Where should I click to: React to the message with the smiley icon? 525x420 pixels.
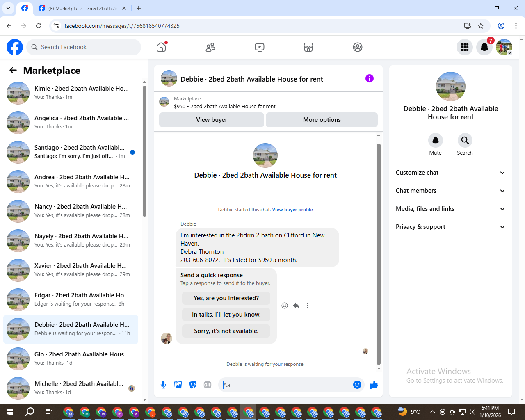[x=285, y=306]
